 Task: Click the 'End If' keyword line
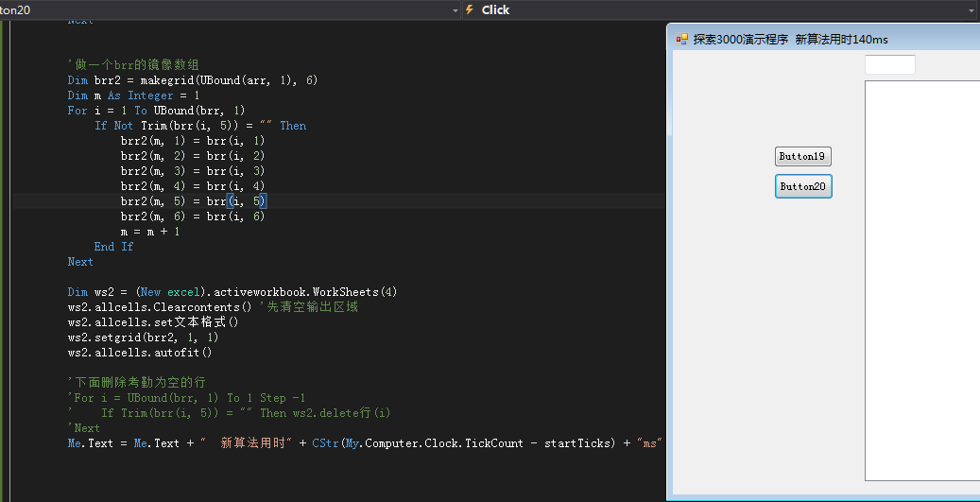pos(113,247)
